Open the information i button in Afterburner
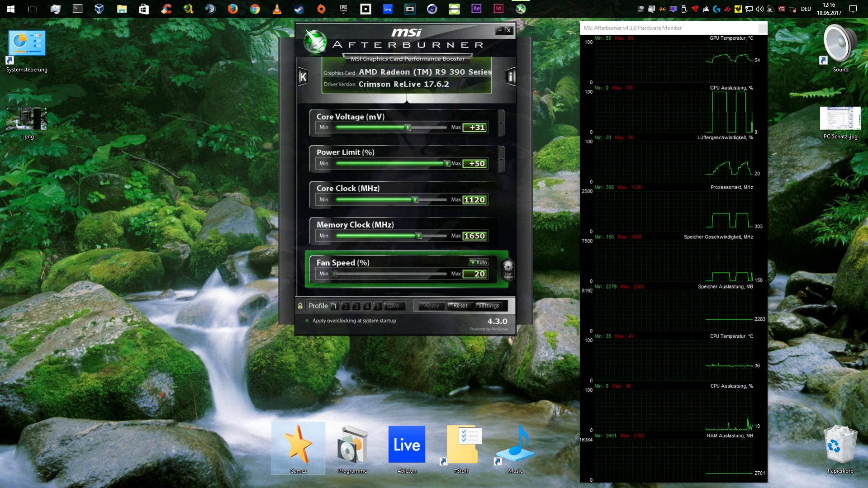The width and height of the screenshot is (868, 488). tap(511, 77)
